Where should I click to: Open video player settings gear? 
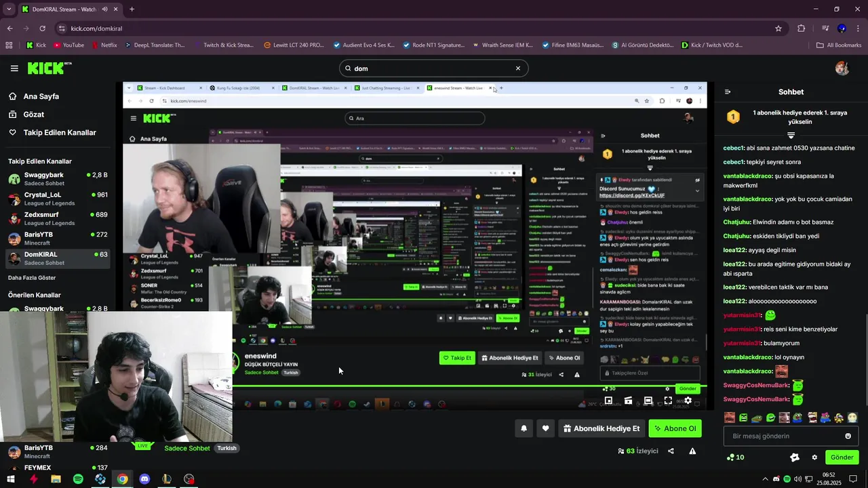[x=688, y=401]
